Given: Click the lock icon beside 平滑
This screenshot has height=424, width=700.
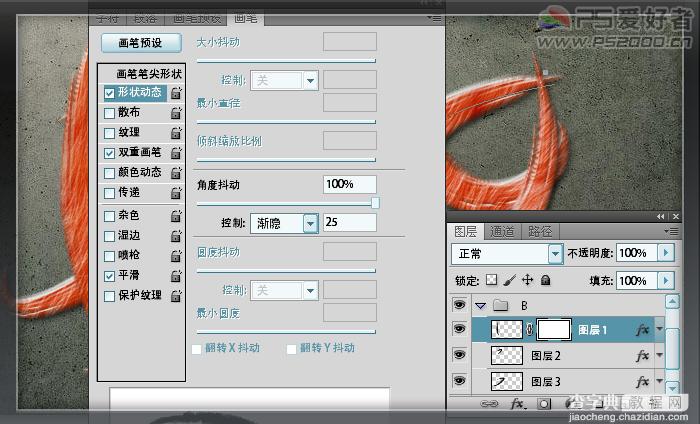Looking at the screenshot, I should click(x=176, y=276).
